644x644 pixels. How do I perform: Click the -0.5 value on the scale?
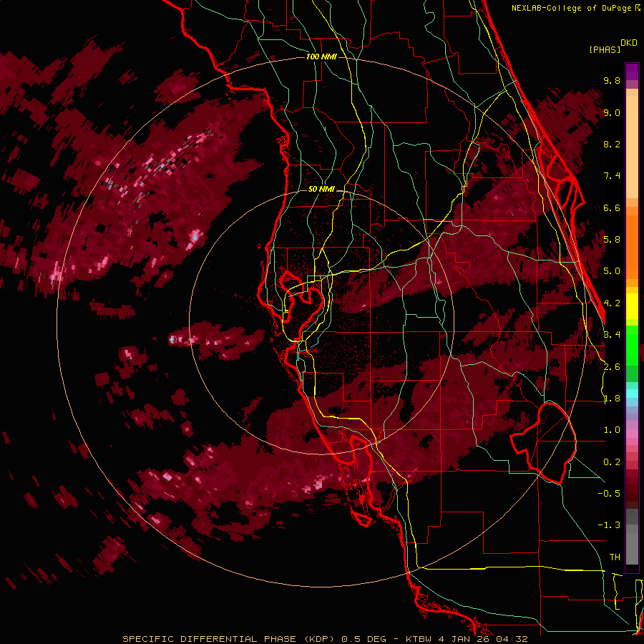(609, 494)
